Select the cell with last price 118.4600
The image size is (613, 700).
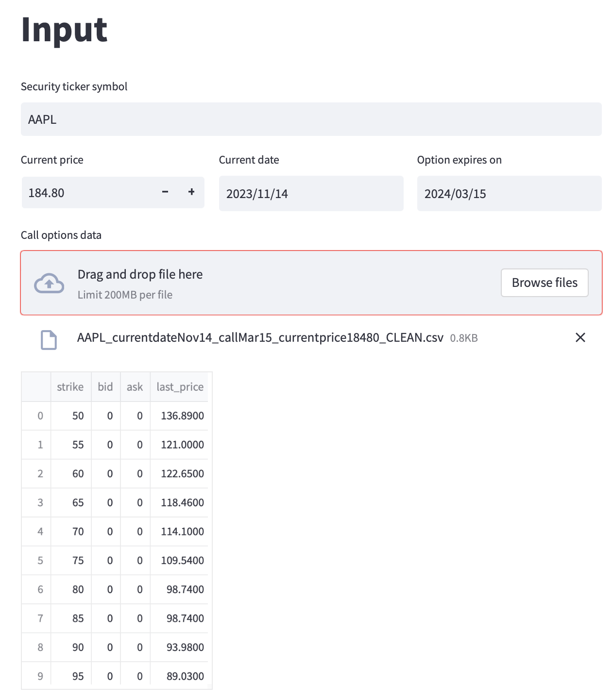coord(180,503)
